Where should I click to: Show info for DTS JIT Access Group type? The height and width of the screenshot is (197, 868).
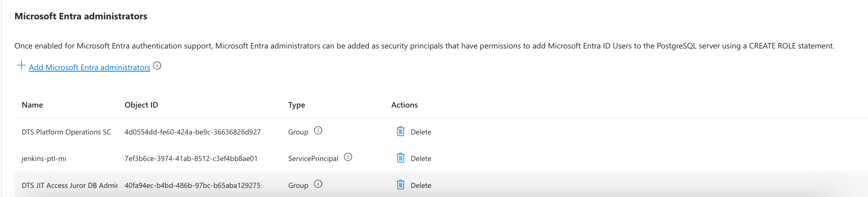click(318, 184)
